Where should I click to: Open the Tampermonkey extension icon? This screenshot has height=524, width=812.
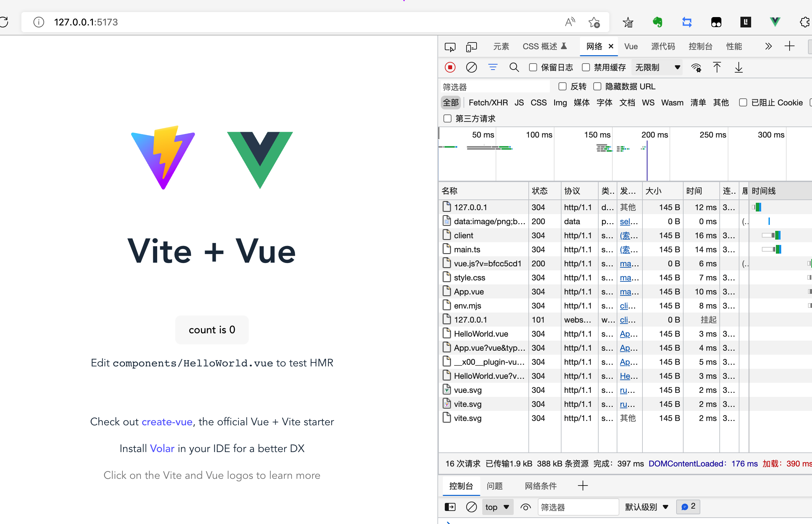[x=716, y=22]
